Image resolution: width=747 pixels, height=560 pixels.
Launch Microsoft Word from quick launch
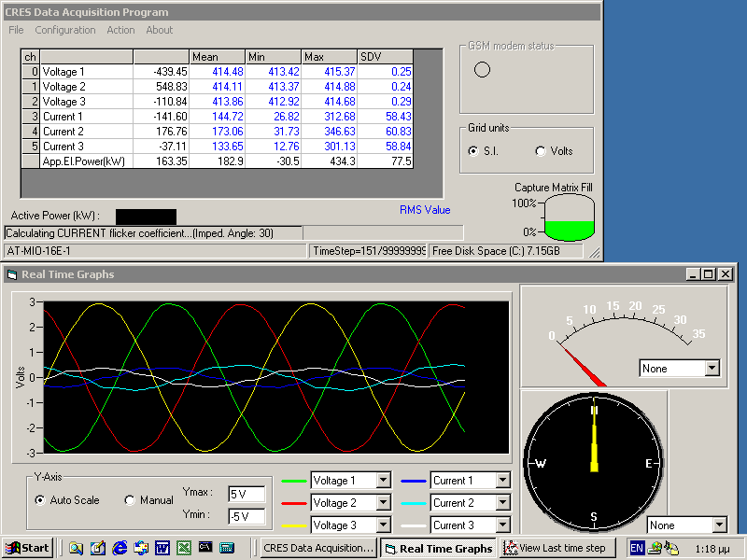[162, 548]
